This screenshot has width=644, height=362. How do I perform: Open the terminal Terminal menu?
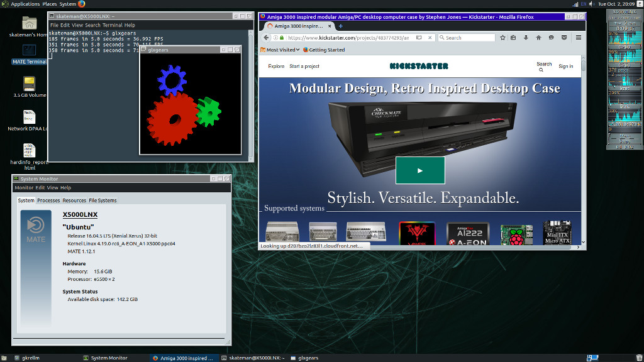(113, 25)
